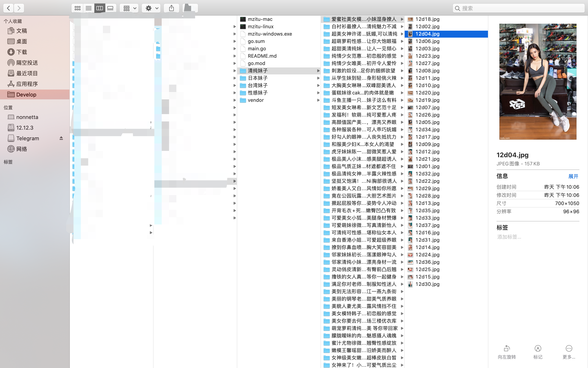Click the 添加标签 tag input field
588x368 pixels.
pos(538,237)
